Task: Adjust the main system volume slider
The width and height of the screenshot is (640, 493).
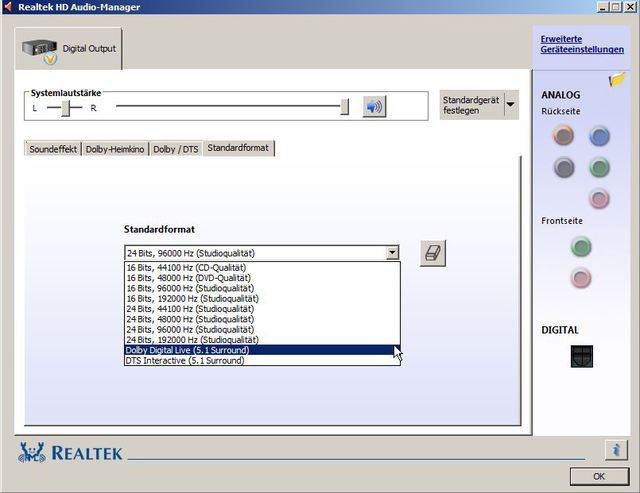Action: point(344,107)
